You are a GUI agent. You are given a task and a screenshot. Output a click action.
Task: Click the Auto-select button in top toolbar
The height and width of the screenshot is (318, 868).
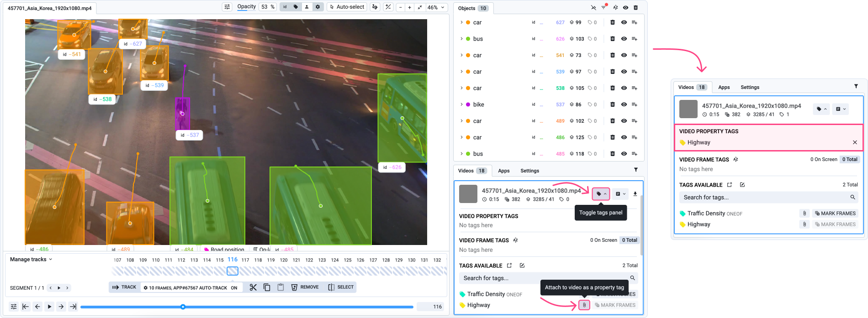pyautogui.click(x=347, y=7)
